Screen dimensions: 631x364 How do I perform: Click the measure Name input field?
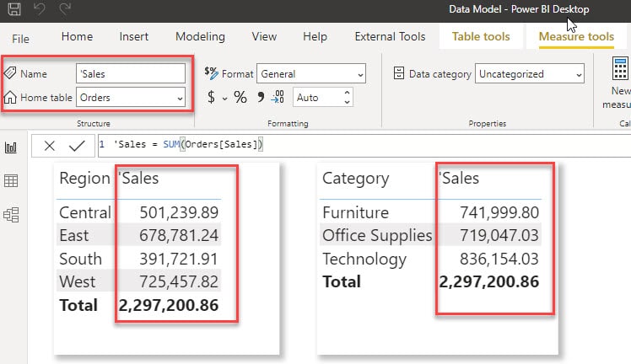point(131,73)
